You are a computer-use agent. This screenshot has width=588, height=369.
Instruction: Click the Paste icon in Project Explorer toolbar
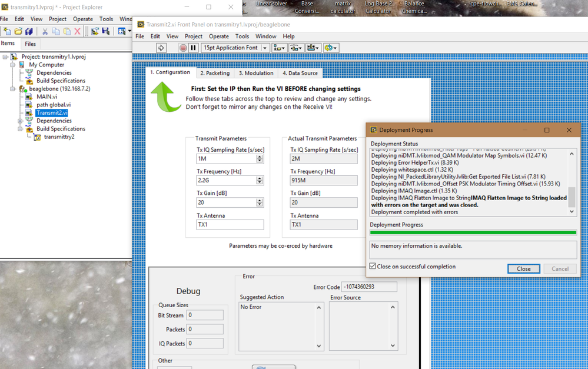pyautogui.click(x=67, y=31)
